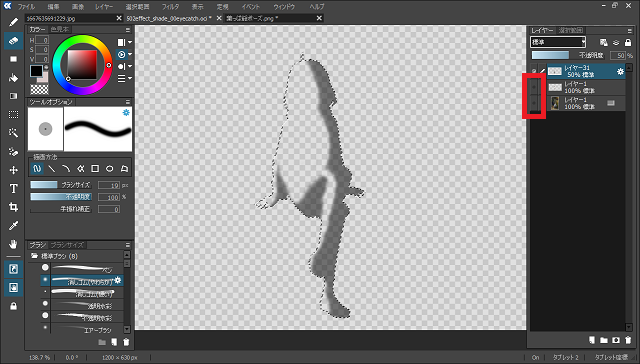Open tool options panel hamburger menu
Viewport: 640px width, 364px height.
(128, 102)
